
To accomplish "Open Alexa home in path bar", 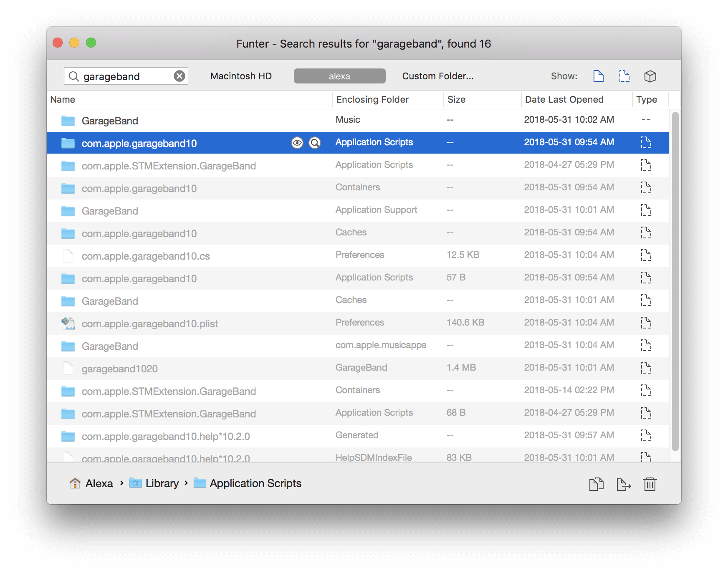I will click(x=91, y=483).
